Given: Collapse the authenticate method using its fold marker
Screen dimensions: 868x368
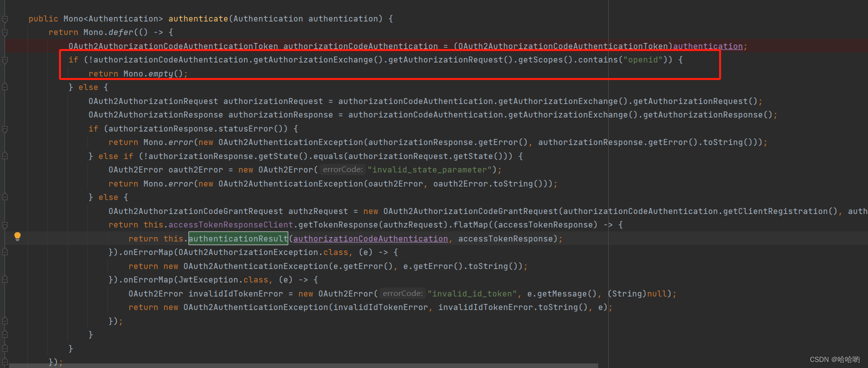Looking at the screenshot, I should 5,19.
